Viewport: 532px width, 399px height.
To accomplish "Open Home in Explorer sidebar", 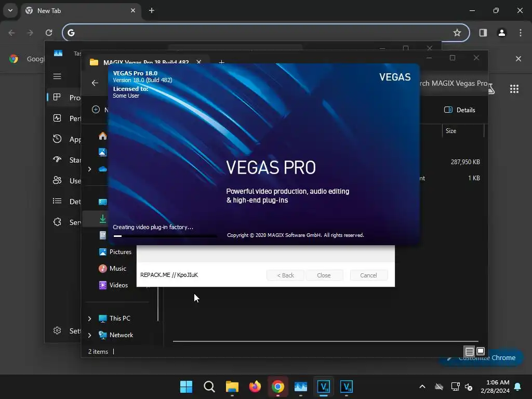I will 103,136.
